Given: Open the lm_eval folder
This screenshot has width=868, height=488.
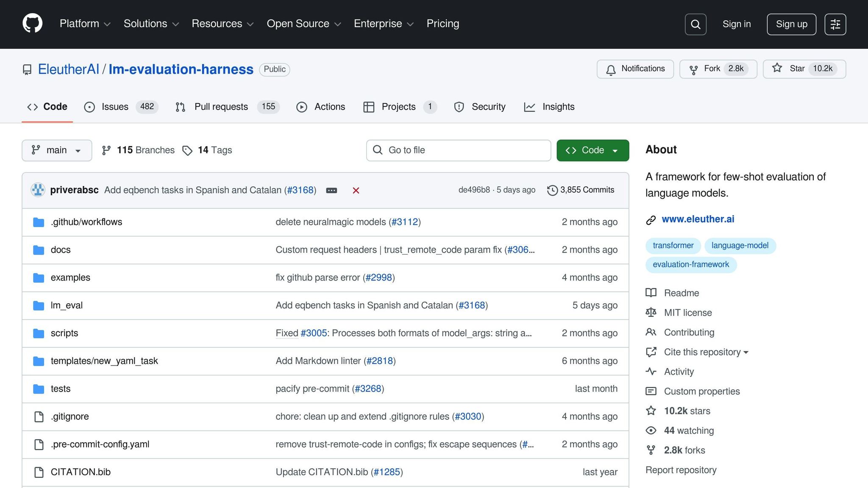Looking at the screenshot, I should [x=67, y=305].
